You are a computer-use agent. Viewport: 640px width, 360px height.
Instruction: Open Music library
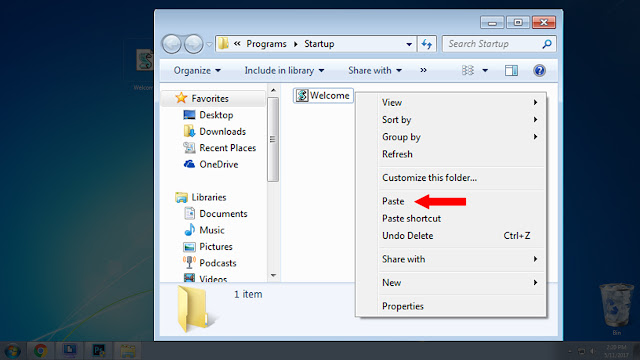(x=212, y=230)
